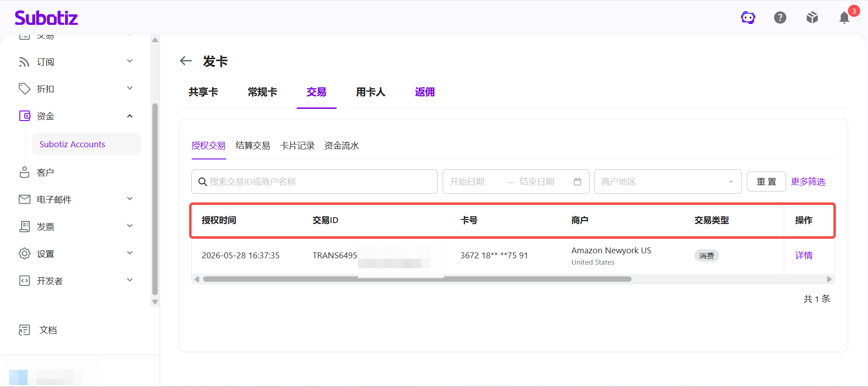
Task: Click the 折扣 tag icon in sidebar
Action: tap(24, 89)
